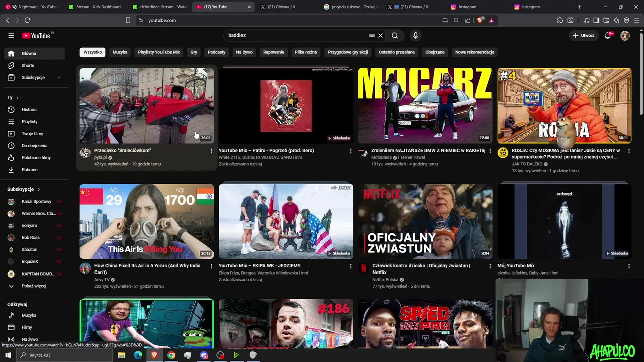Open the Bob Ross subscription channel
The image size is (644, 362).
(34, 237)
